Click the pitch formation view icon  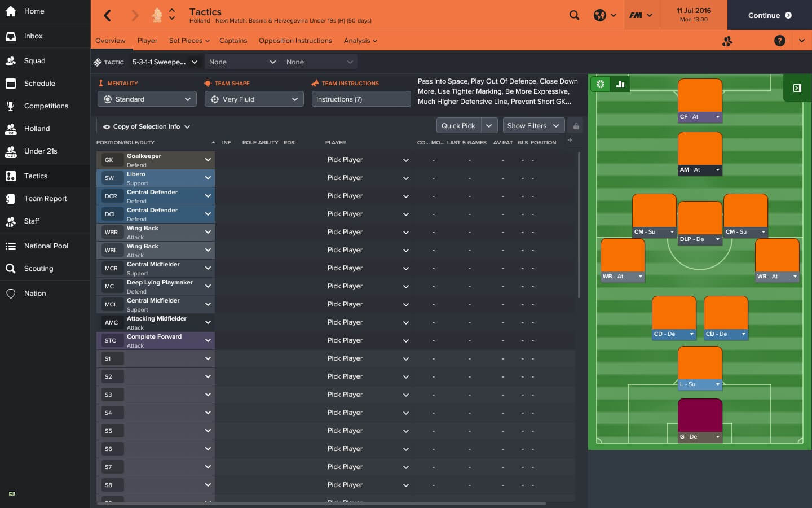[x=601, y=85]
